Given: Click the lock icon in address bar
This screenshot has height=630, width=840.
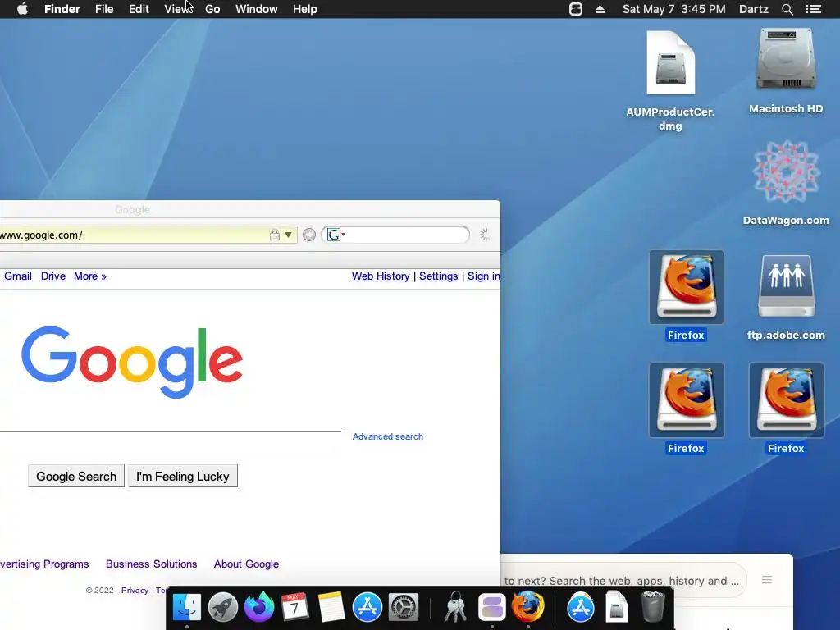Looking at the screenshot, I should point(274,235).
